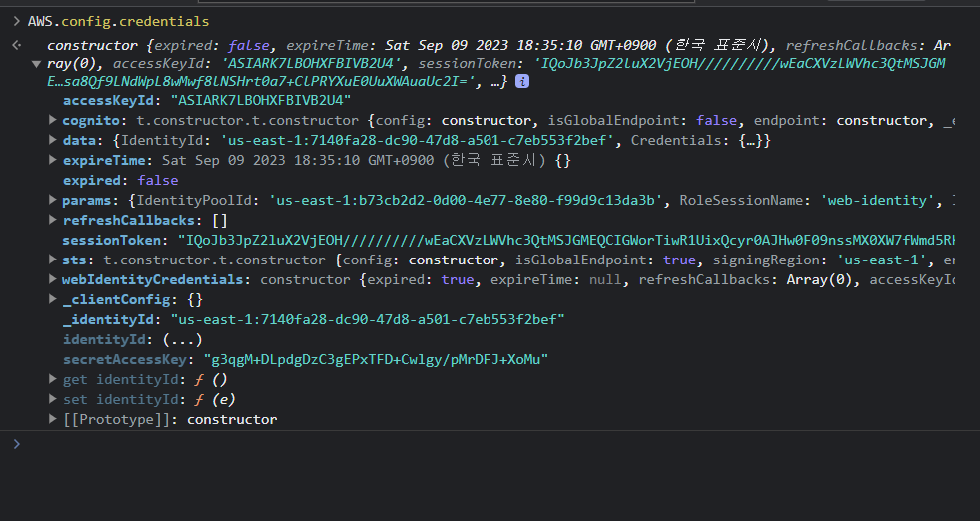Click the secretAccessKey value string
Image resolution: width=980 pixels, height=521 pixels.
[377, 360]
